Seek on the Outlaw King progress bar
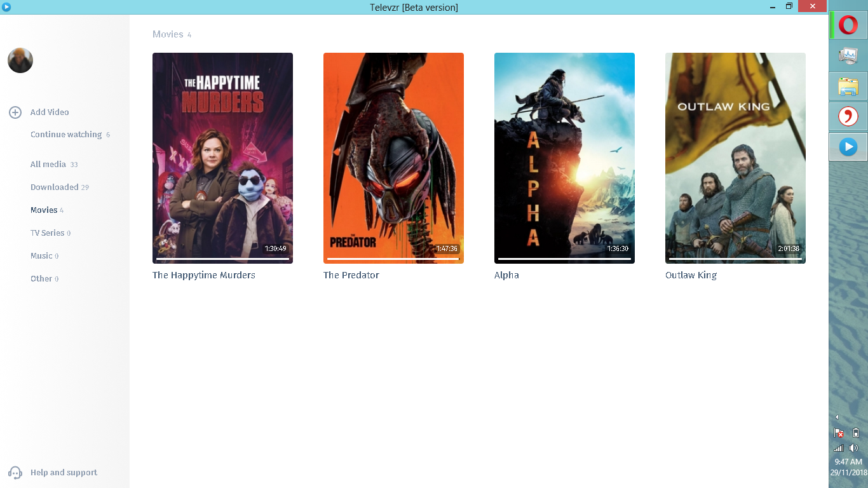This screenshot has height=488, width=868. click(x=735, y=259)
